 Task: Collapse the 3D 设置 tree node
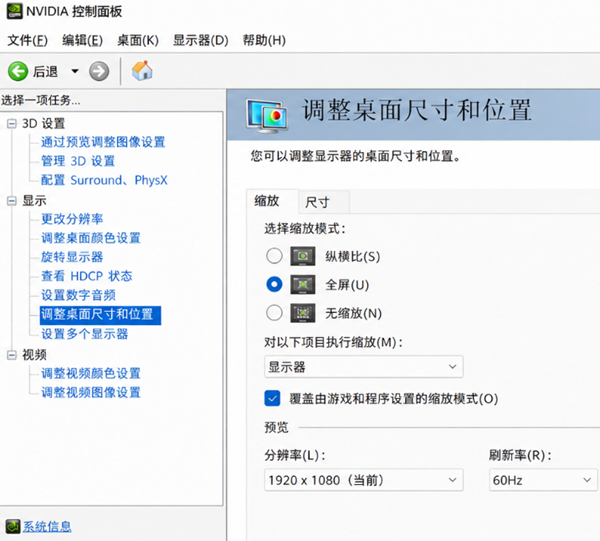tap(12, 124)
